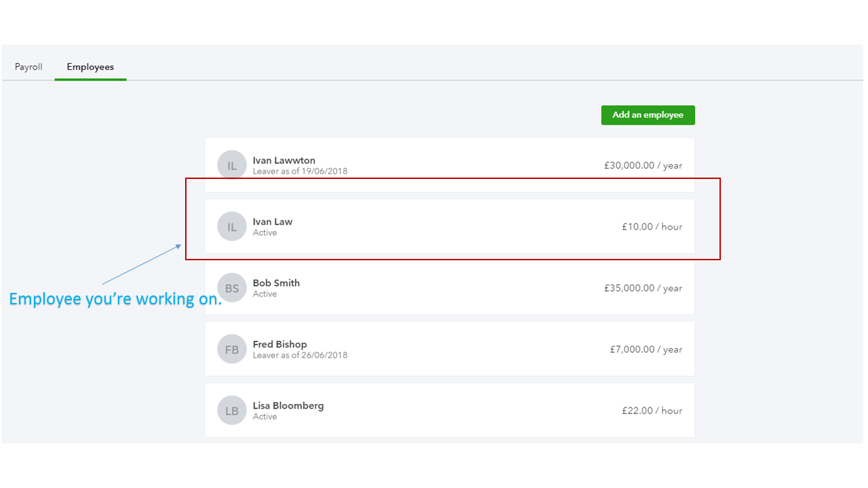Switch to the Employees tab
The width and height of the screenshot is (868, 488).
[x=90, y=66]
